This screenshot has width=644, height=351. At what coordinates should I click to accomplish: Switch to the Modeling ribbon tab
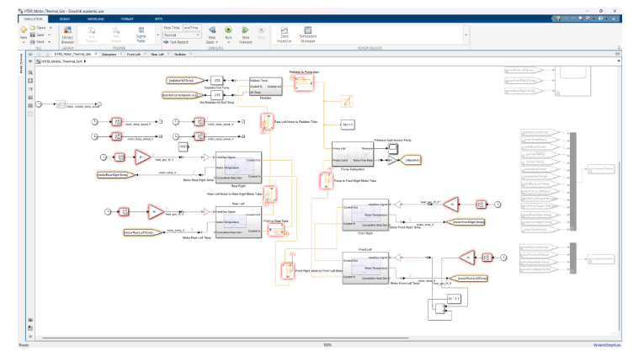[96, 19]
